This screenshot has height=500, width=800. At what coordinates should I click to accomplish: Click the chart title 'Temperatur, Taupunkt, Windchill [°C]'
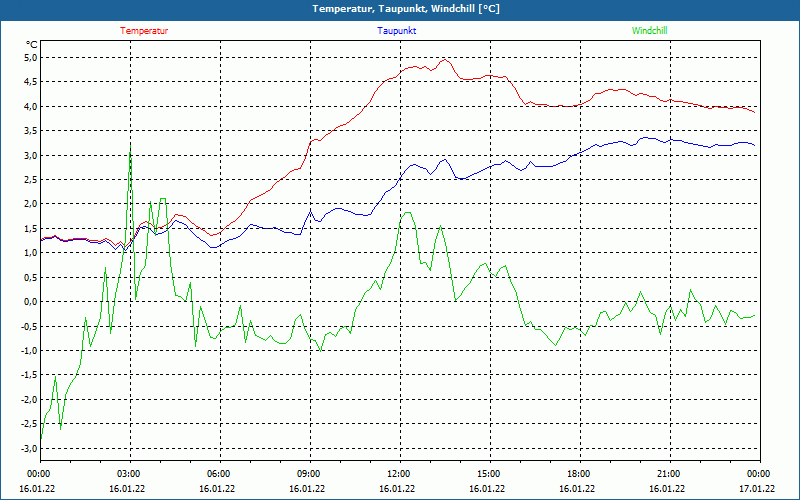406,9
